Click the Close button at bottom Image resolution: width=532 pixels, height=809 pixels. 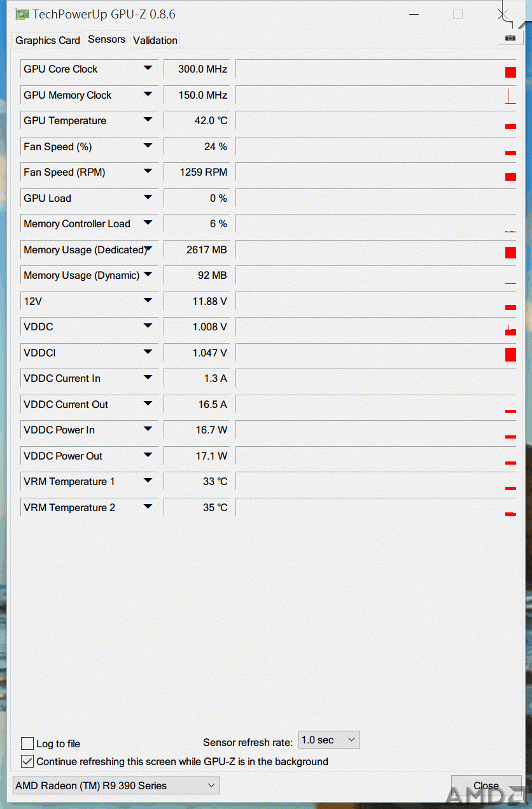(486, 785)
